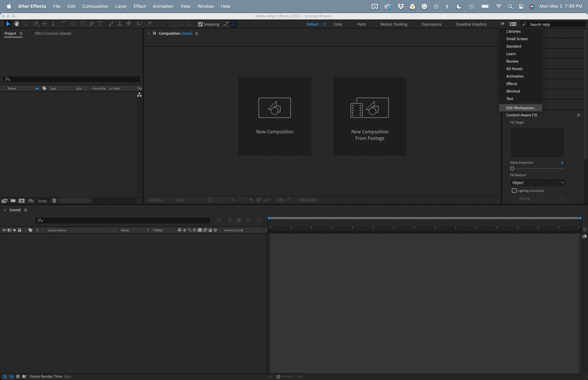The image size is (588, 380).
Task: Select the Eraser tool
Action: [x=127, y=24]
